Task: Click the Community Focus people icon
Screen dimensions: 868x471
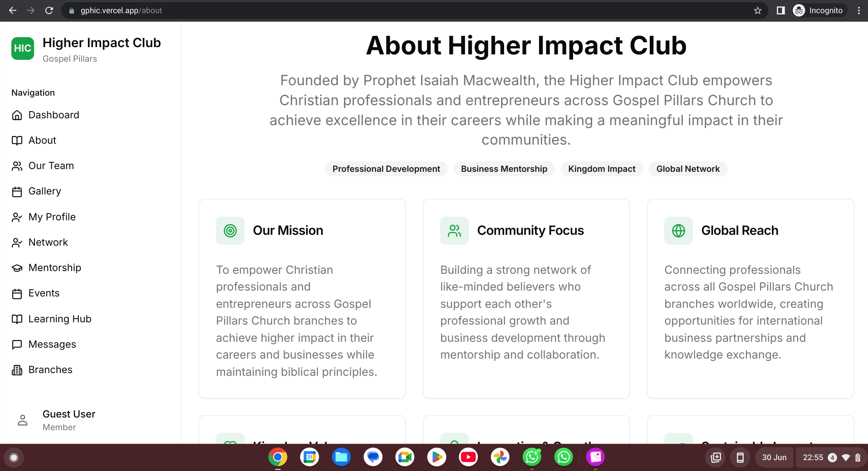Action: click(x=454, y=231)
